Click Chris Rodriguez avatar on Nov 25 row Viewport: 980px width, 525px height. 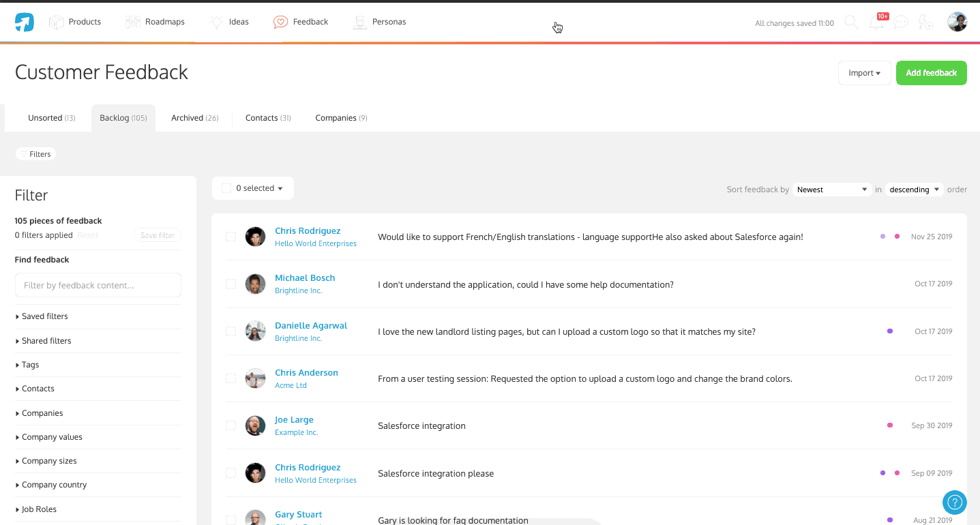pos(255,237)
